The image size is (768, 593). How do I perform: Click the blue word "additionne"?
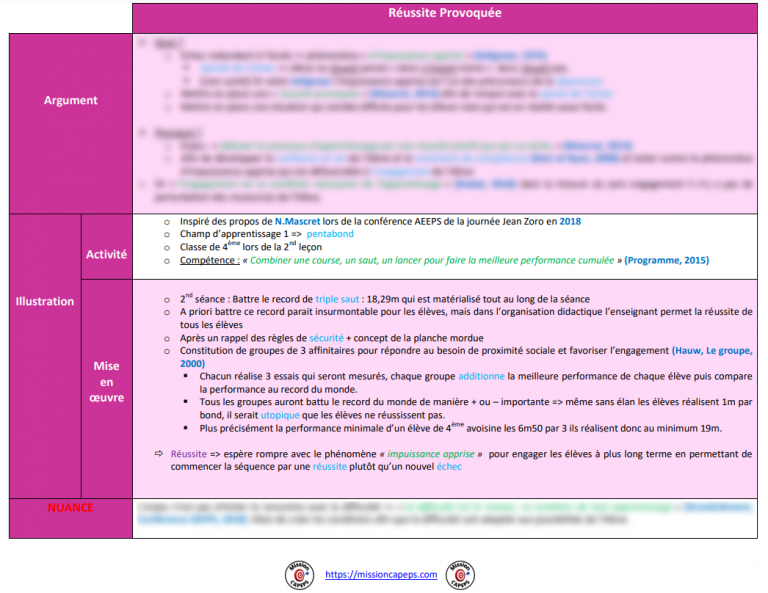483,376
